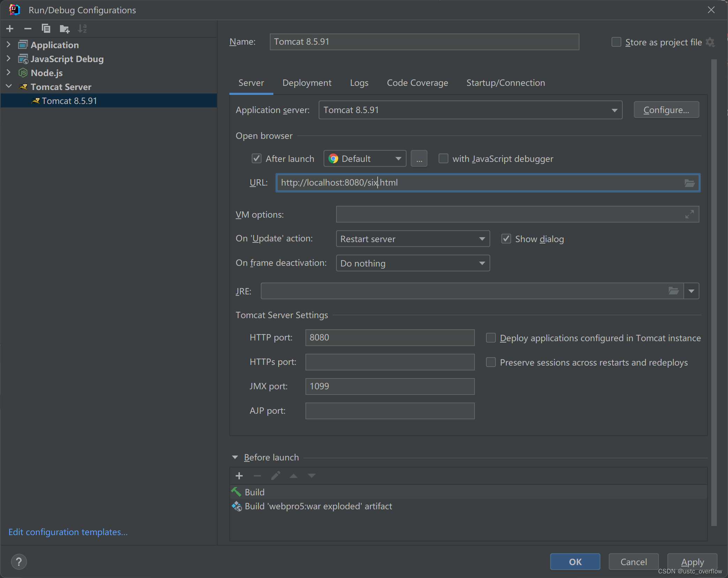
Task: Switch to the Deployment tab
Action: [307, 83]
